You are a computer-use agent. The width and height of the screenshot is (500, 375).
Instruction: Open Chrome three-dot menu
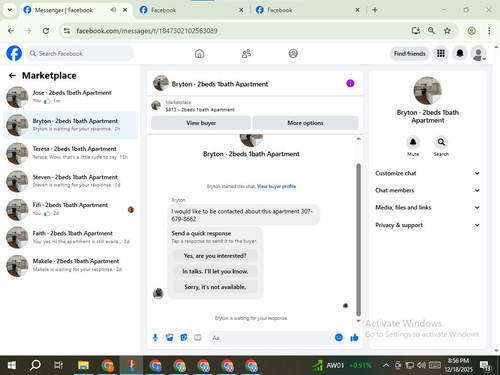[x=489, y=31]
